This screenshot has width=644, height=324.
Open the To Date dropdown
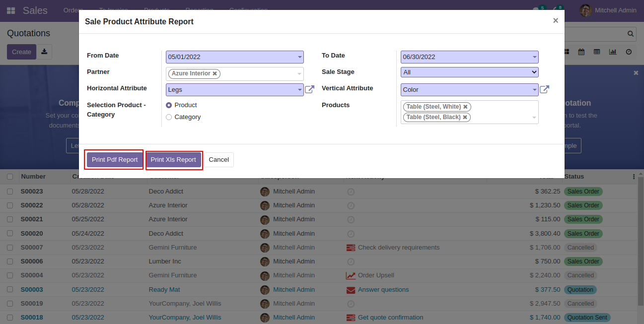(x=469, y=57)
